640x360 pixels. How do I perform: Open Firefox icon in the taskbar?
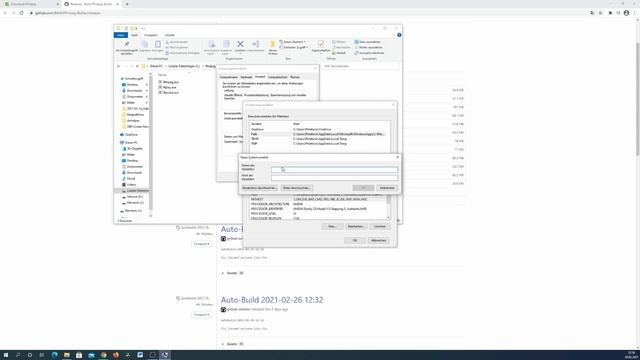[116, 355]
